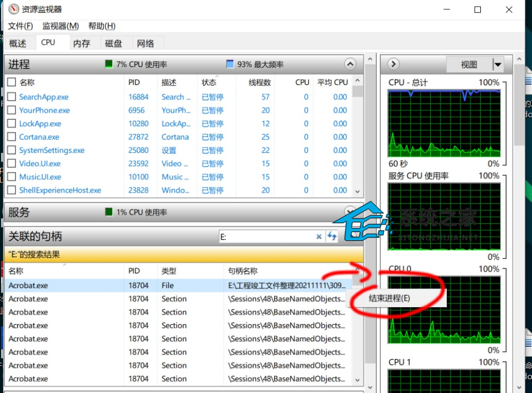The height and width of the screenshot is (393, 532).
Task: Click the Resource Monitor title bar icon
Action: tap(14, 9)
